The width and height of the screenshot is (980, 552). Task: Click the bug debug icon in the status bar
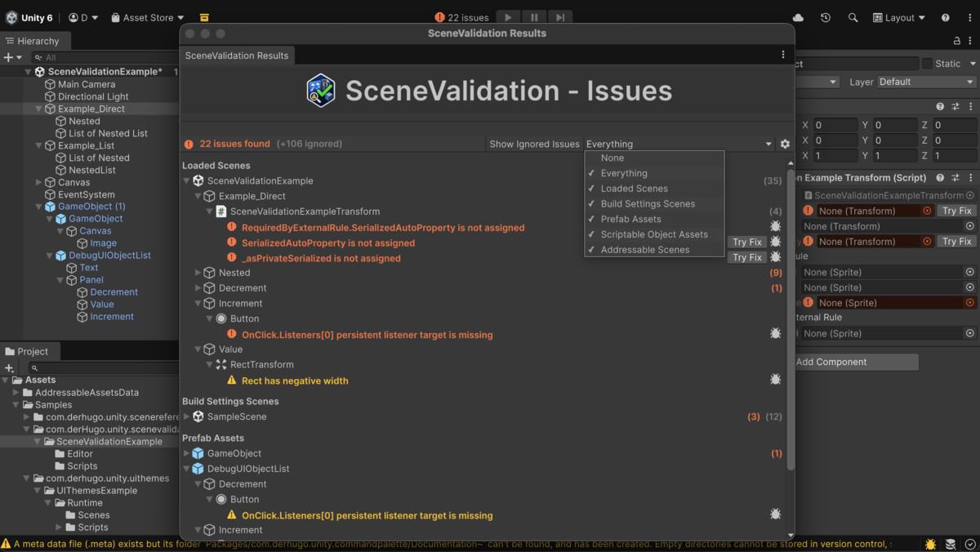tap(930, 544)
